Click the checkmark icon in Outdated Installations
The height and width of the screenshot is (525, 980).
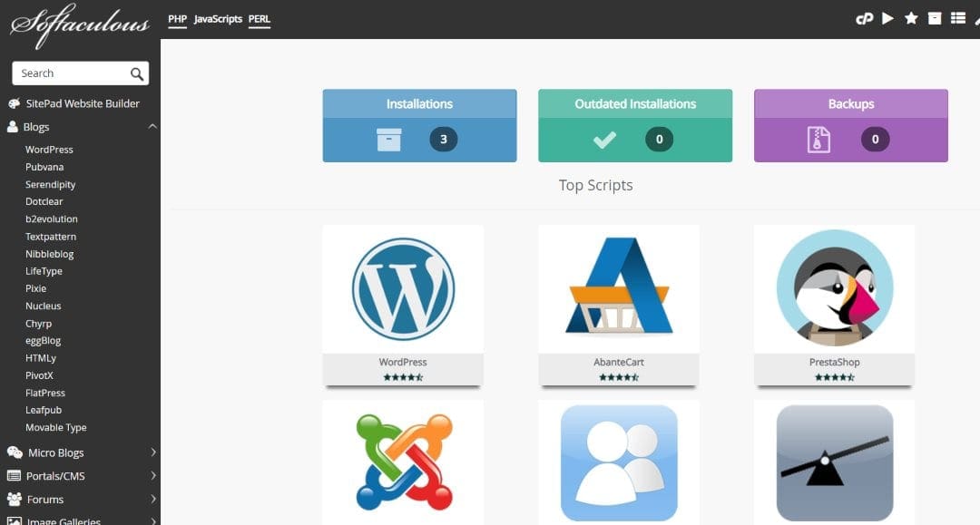[x=604, y=140]
